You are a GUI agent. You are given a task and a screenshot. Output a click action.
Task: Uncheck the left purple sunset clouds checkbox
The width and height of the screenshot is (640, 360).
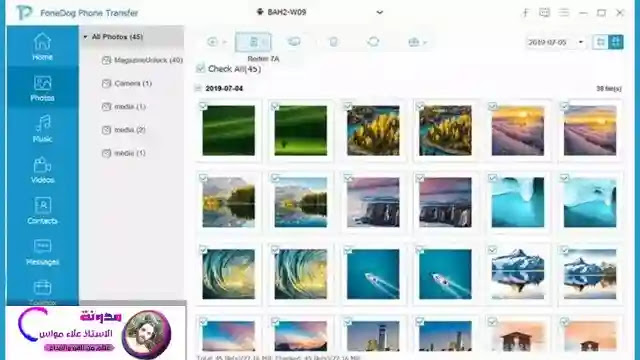[493, 106]
